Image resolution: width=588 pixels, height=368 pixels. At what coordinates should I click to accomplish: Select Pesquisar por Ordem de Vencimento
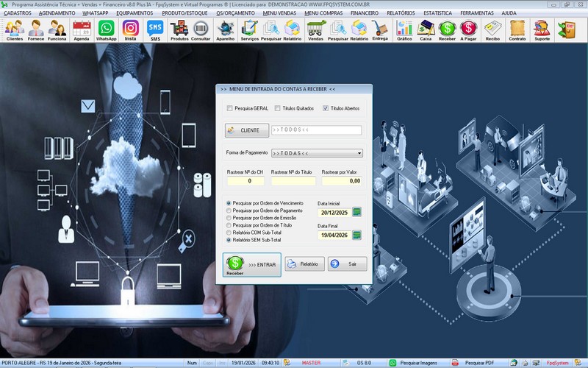tap(229, 203)
